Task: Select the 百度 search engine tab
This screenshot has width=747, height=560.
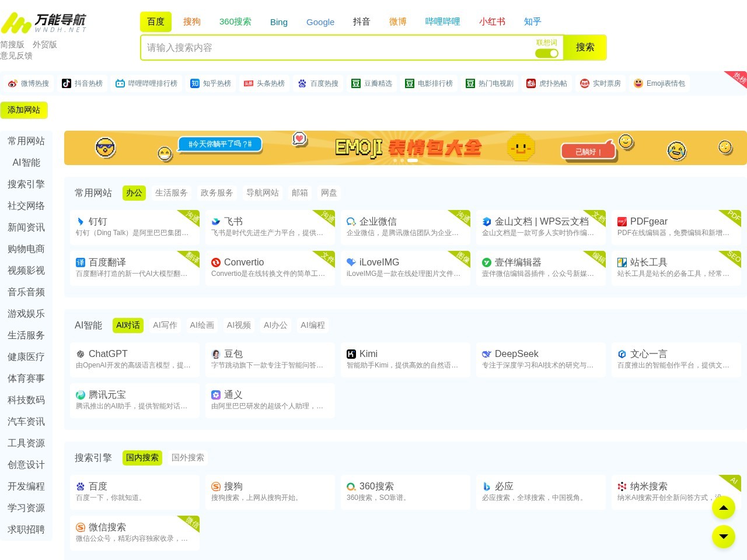Action: click(156, 22)
